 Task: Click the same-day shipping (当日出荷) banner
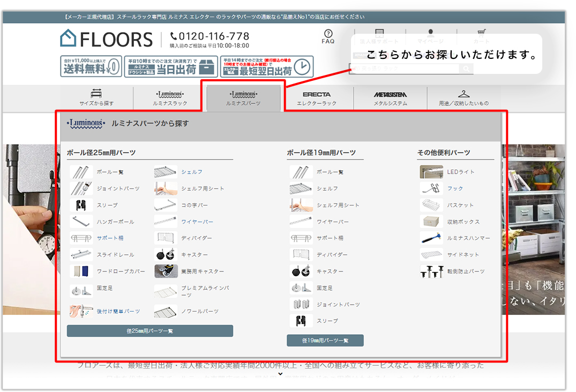tap(171, 66)
